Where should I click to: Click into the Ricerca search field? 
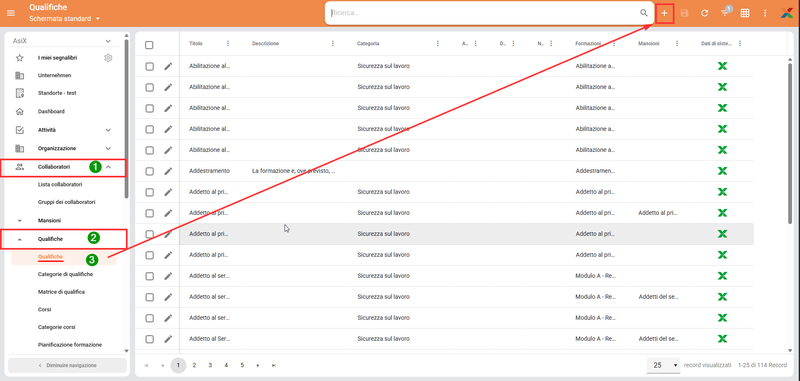click(484, 13)
